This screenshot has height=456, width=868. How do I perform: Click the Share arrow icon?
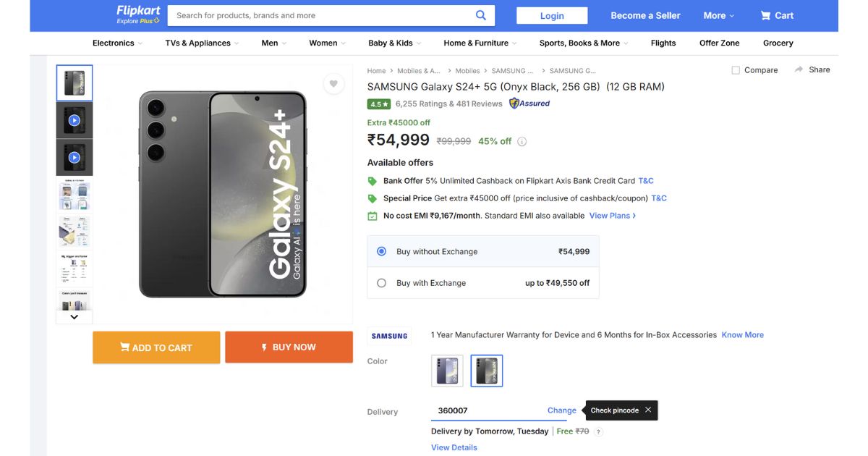click(x=799, y=69)
